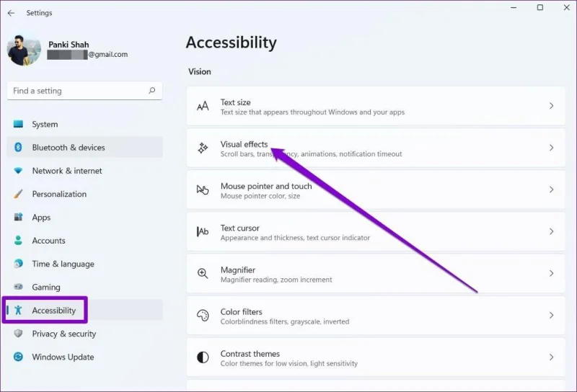Click the search magnifier icon
This screenshot has height=392, width=577.
coord(151,91)
